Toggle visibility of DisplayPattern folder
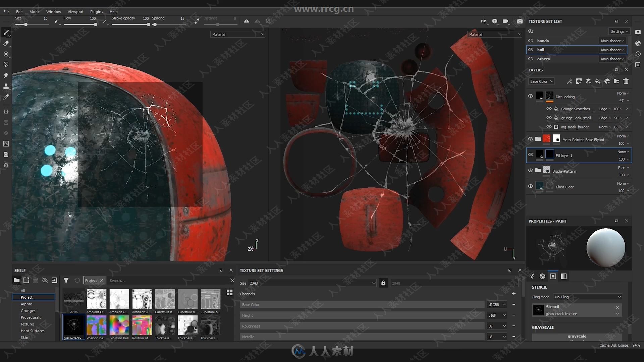Viewport: 644px width, 362px height. [531, 170]
